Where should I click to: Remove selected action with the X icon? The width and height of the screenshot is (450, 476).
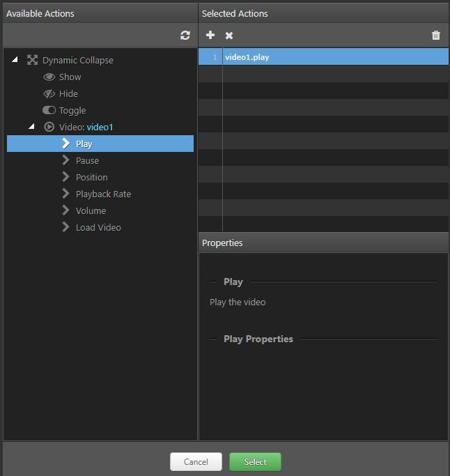tap(229, 36)
